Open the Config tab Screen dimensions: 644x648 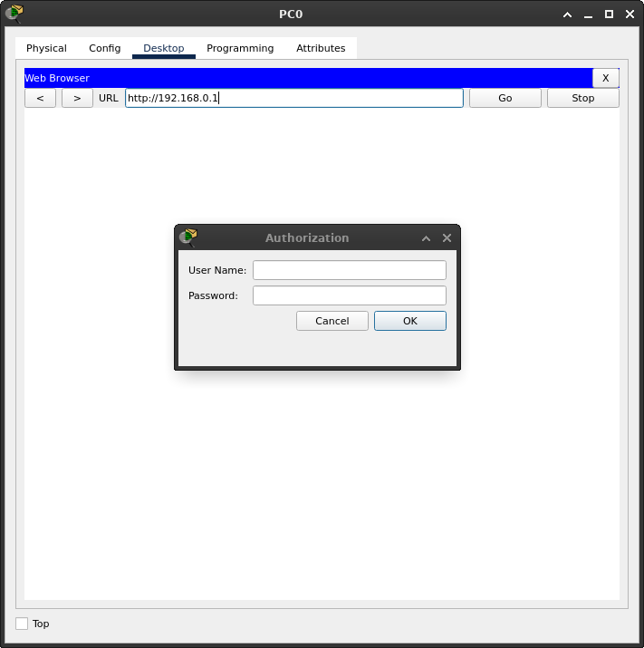pos(104,48)
